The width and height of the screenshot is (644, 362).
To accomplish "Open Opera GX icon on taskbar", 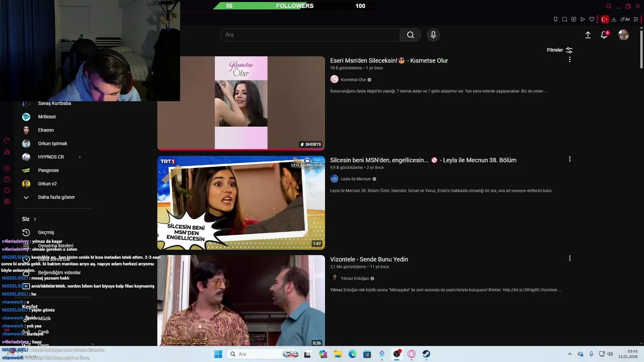I will tap(412, 354).
